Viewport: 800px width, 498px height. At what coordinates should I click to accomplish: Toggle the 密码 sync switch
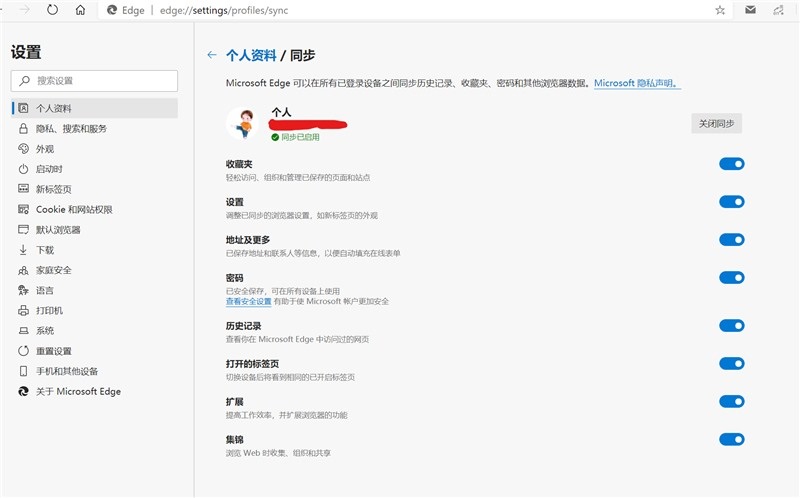(x=732, y=278)
